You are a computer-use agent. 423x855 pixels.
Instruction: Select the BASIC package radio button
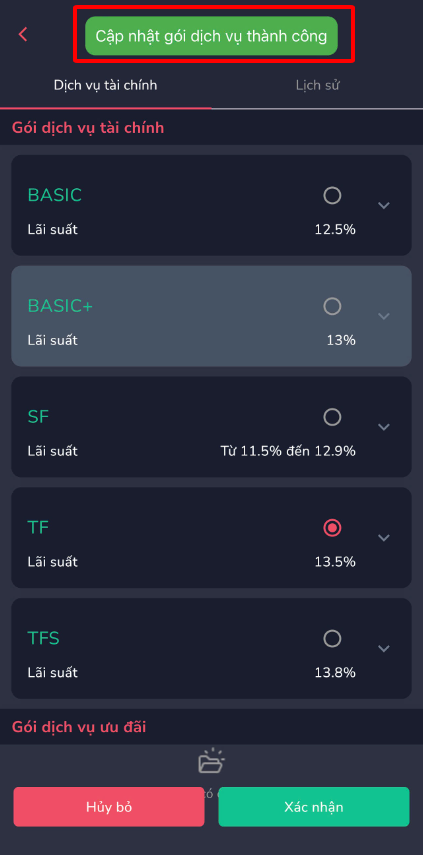(332, 195)
